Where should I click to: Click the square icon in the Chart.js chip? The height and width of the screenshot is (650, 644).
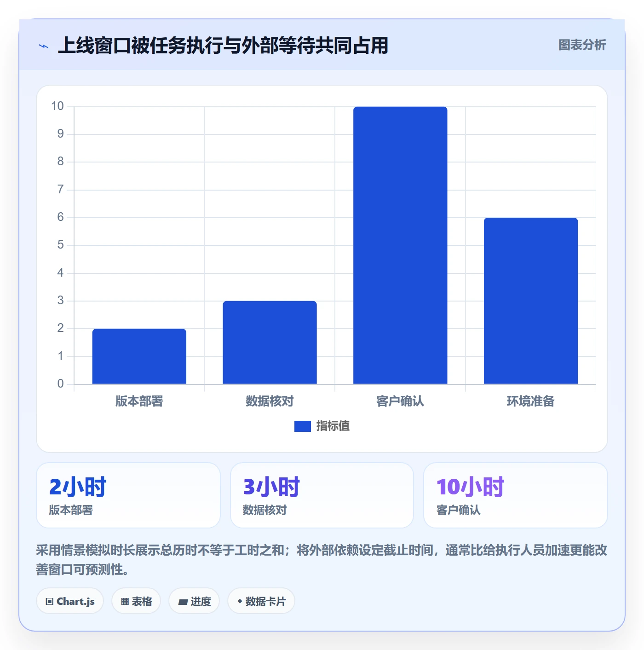[50, 602]
